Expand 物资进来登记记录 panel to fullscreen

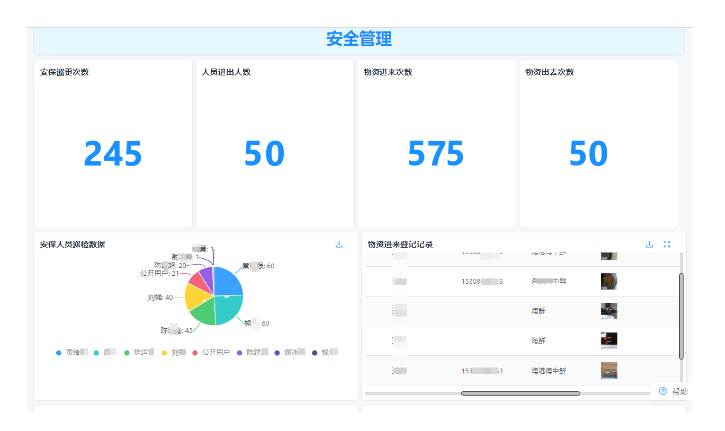(667, 244)
